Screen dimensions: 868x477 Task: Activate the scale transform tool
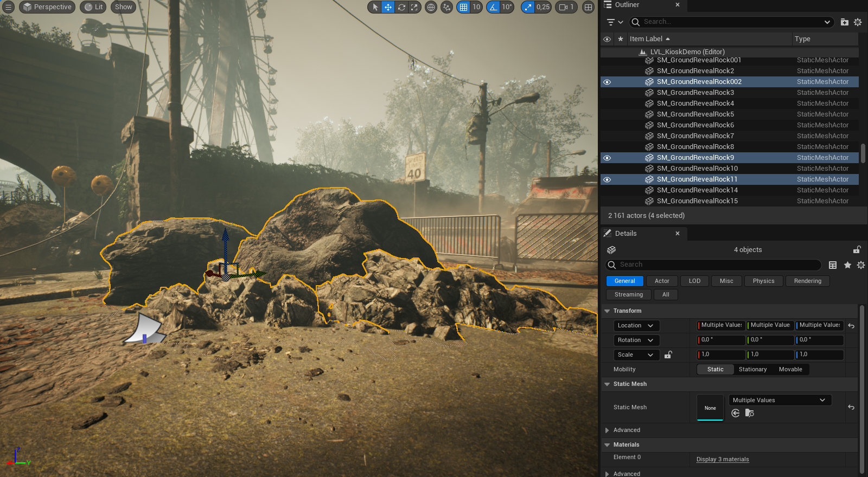click(x=414, y=7)
